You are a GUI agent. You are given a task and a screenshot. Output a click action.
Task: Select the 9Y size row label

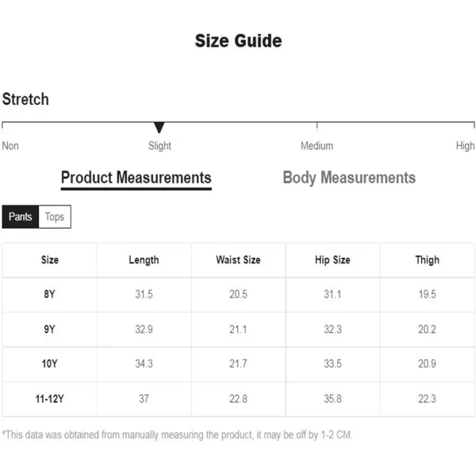pyautogui.click(x=49, y=329)
